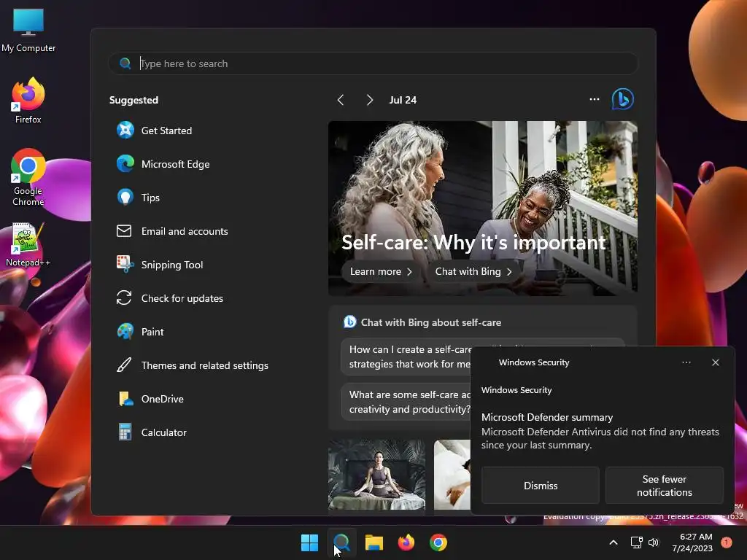The height and width of the screenshot is (560, 747).
Task: Go to the next day with the right arrow
Action: [370, 100]
